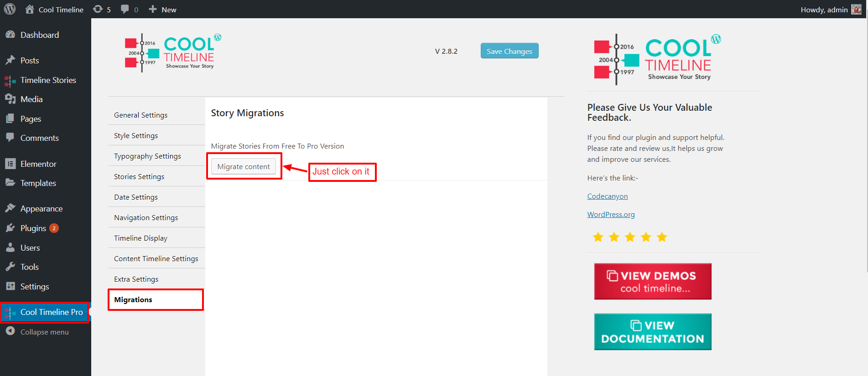Open updates via the refresh icon
The height and width of the screenshot is (376, 868).
point(98,9)
